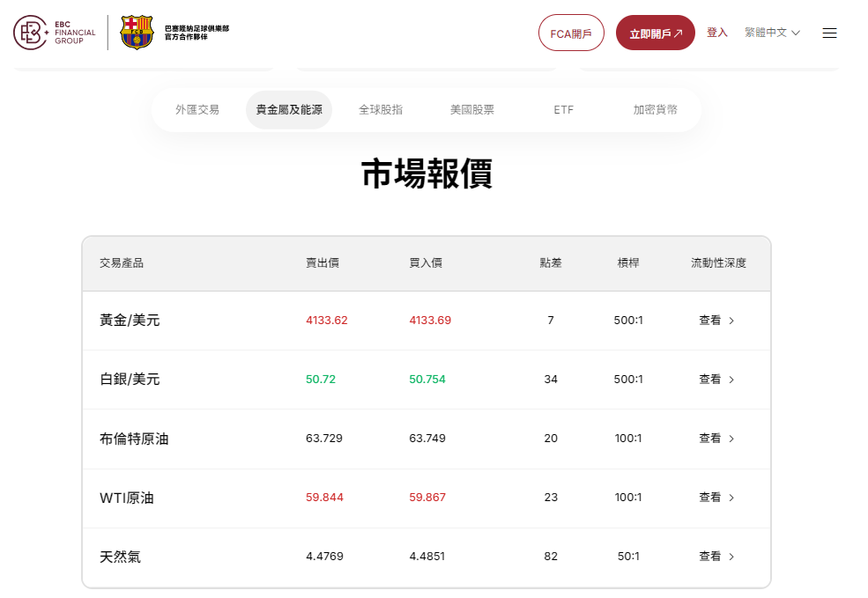Click the chevron beside WTI原油 查看 link

pos(730,497)
